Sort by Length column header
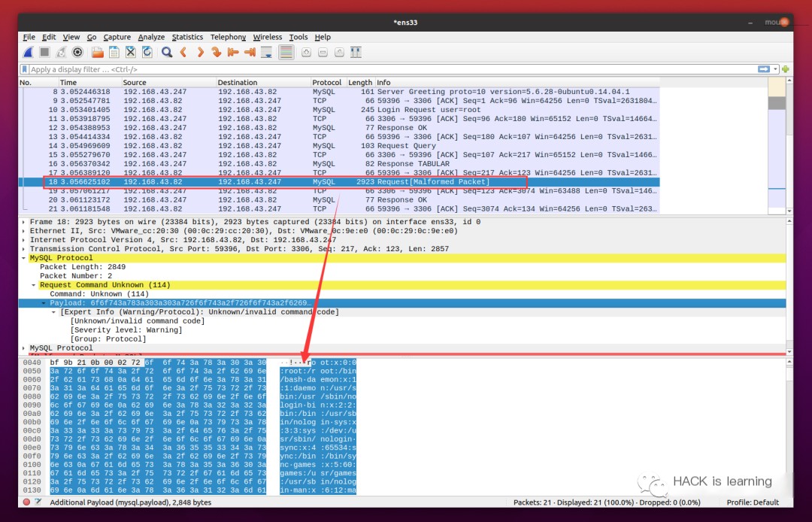812x522 pixels. pyautogui.click(x=360, y=82)
